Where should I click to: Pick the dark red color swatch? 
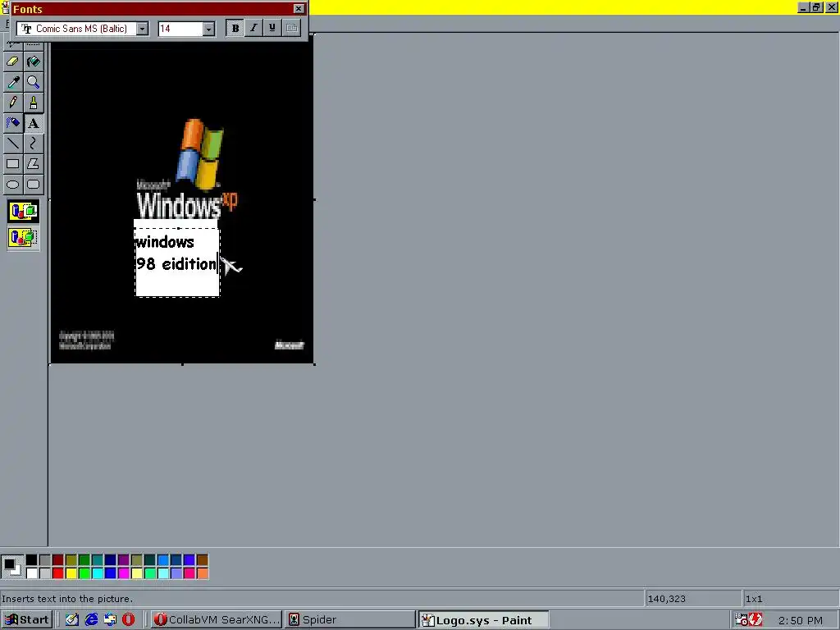point(58,560)
